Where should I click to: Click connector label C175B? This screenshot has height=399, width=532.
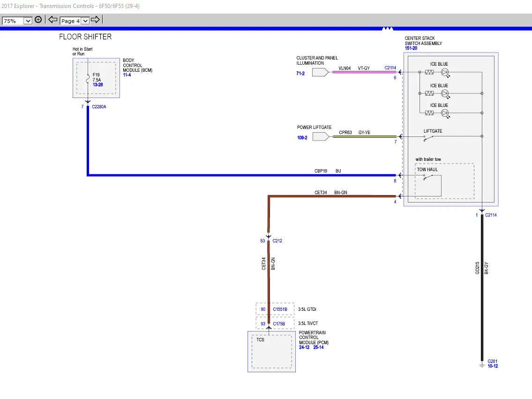tap(279, 324)
